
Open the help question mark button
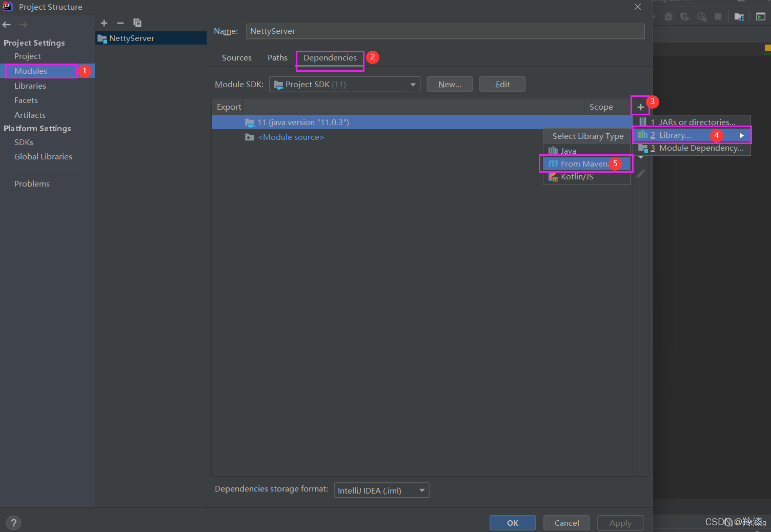point(14,523)
